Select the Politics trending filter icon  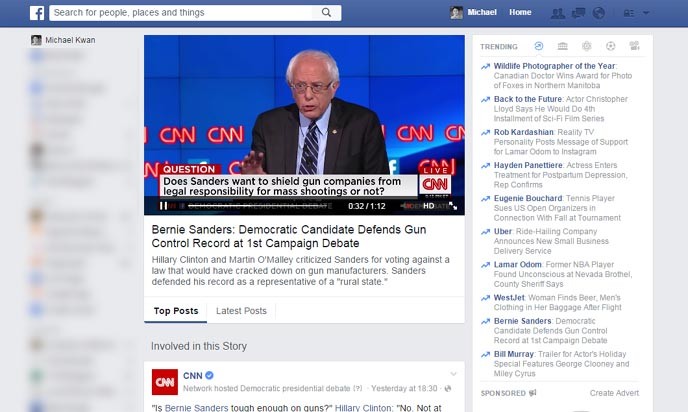563,46
